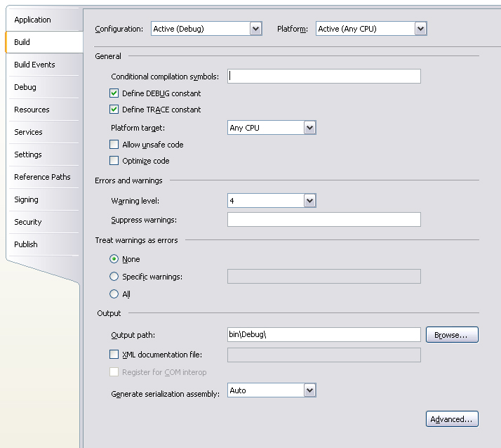The width and height of the screenshot is (501, 448).
Task: Enable Allow unsafe code
Action: (114, 145)
